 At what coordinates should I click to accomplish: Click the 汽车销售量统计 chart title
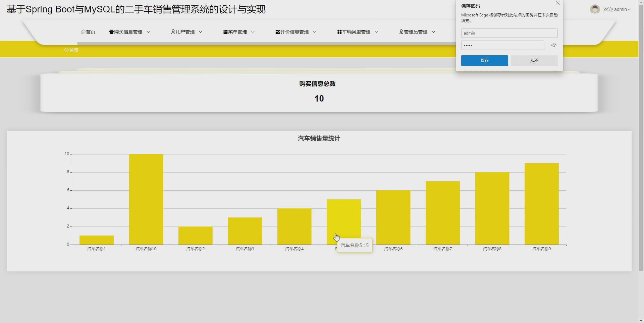pos(319,138)
